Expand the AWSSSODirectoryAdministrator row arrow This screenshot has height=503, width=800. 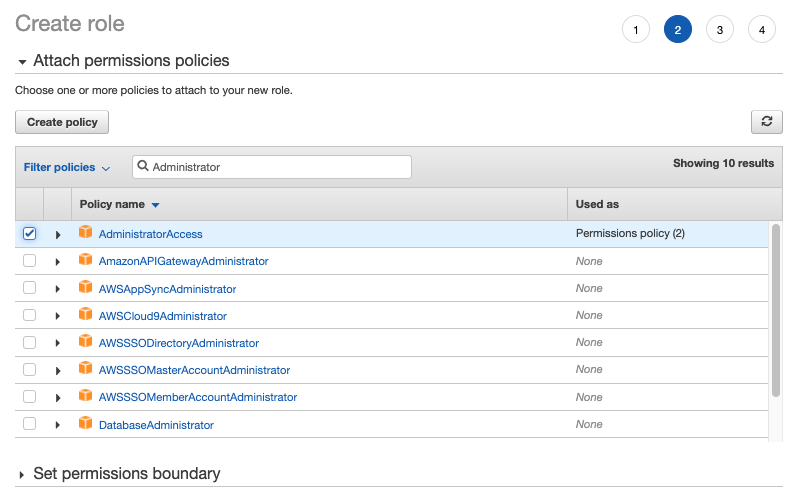58,343
